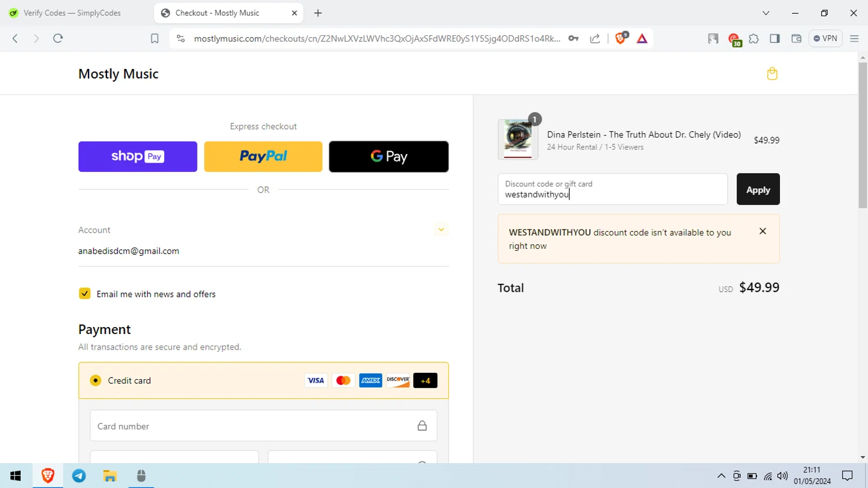
Task: Click the VPN button
Action: (x=825, y=38)
